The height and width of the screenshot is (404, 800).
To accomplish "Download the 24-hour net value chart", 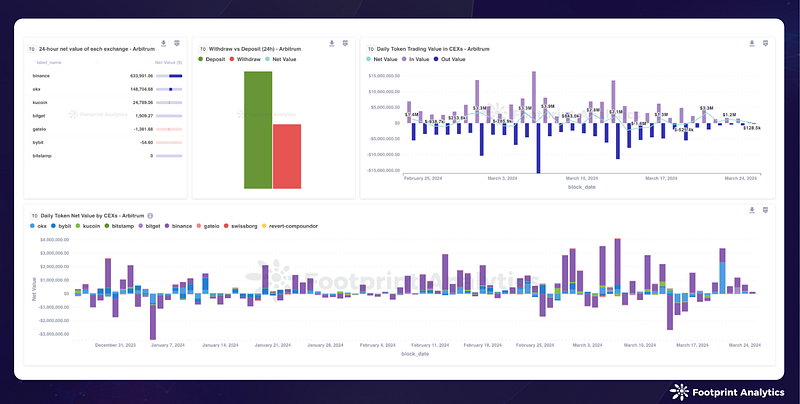I will click(x=163, y=43).
